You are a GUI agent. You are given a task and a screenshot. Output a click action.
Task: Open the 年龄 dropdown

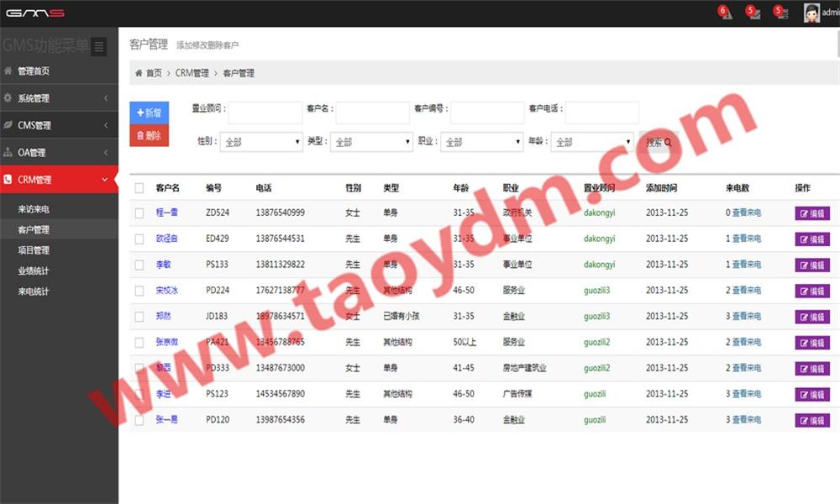pyautogui.click(x=592, y=142)
